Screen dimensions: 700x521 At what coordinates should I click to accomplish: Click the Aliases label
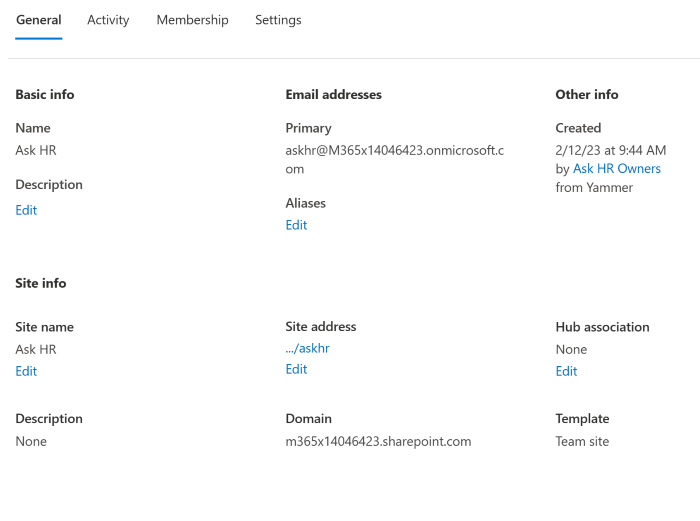[x=306, y=203]
